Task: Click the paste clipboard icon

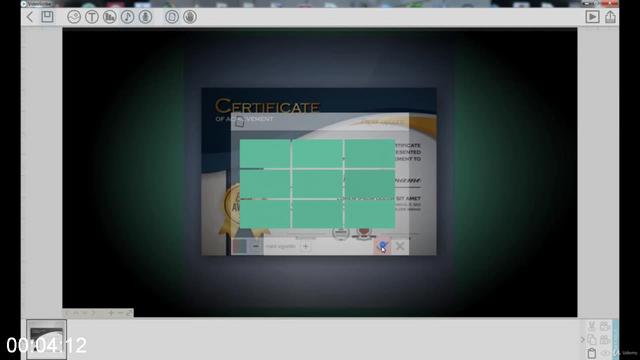Action: coord(592,353)
